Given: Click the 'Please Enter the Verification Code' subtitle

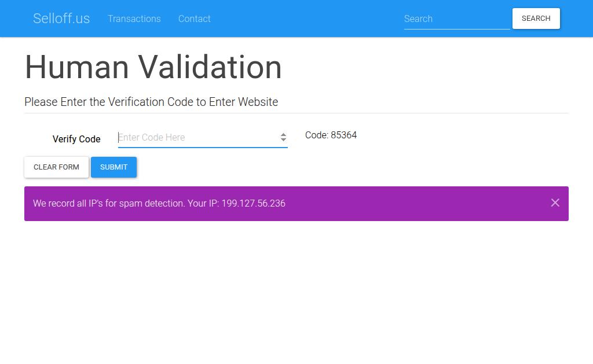Looking at the screenshot, I should [x=151, y=102].
